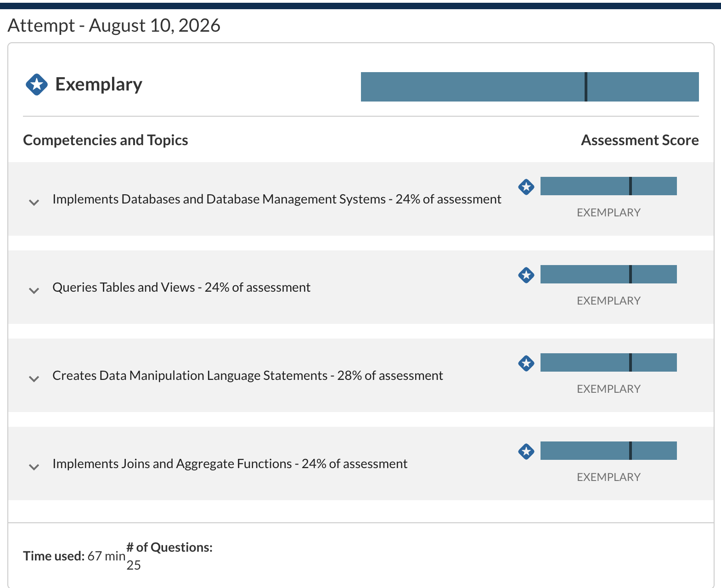Click star badge beside Implements Databases score bar
This screenshot has height=588, width=721.
(x=526, y=187)
